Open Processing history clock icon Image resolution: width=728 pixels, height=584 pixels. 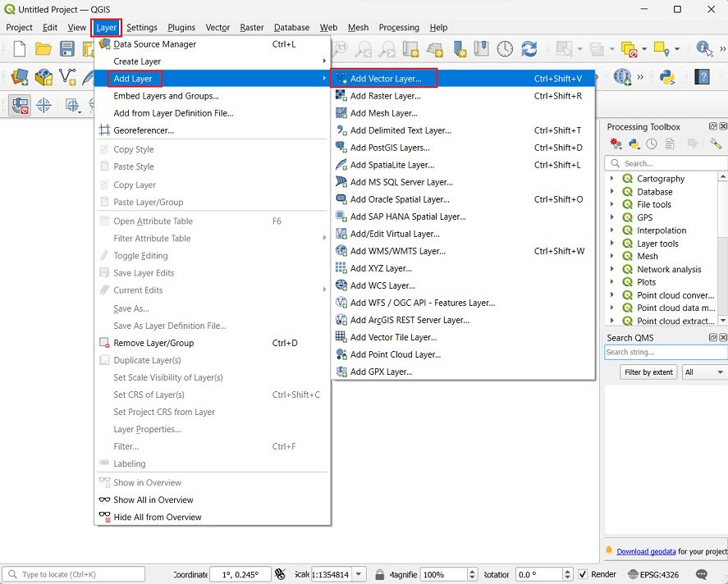pos(652,144)
